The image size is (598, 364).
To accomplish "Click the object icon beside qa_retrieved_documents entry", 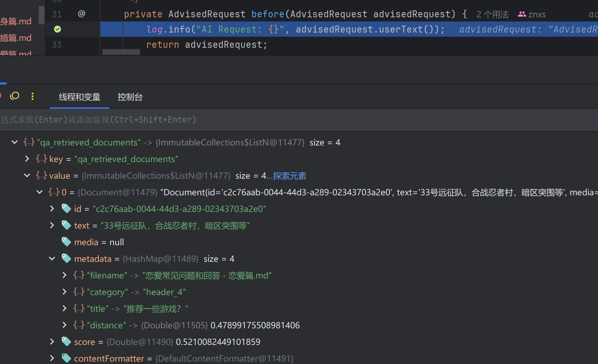I will (29, 142).
